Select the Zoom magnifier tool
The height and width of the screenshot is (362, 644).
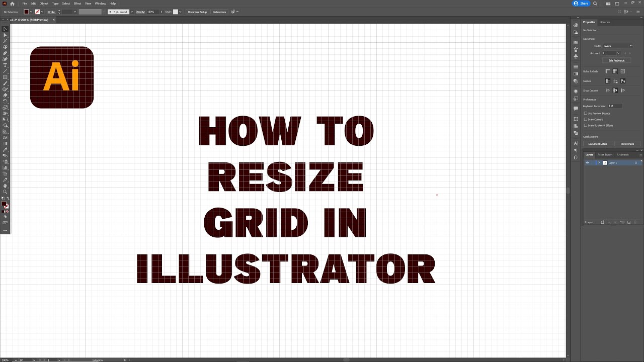5,192
